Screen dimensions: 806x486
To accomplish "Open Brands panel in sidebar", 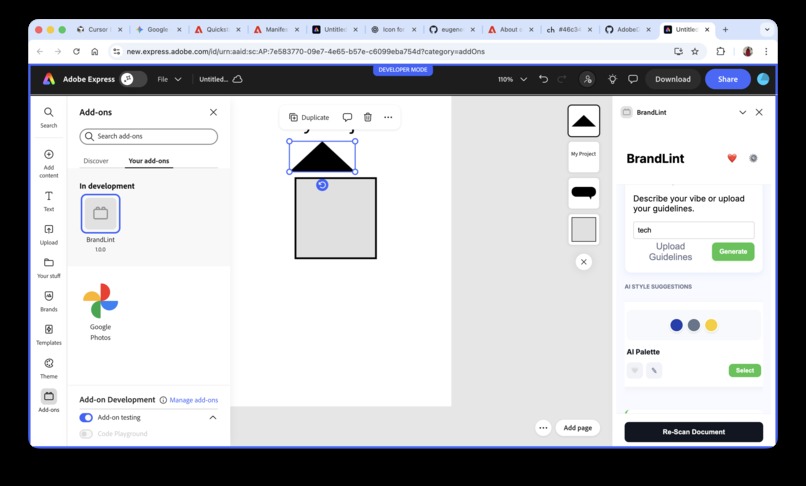I will 48,301.
